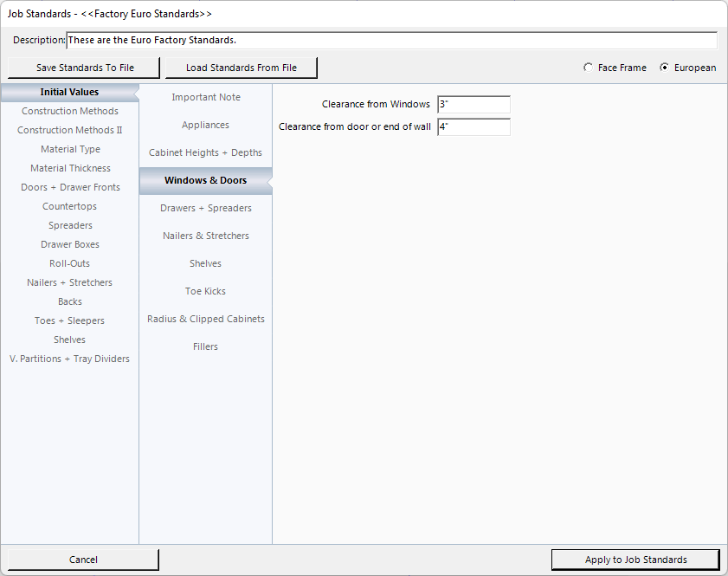Open Radius & Clipped Cabinets tab
This screenshot has height=576, width=728.
click(205, 319)
